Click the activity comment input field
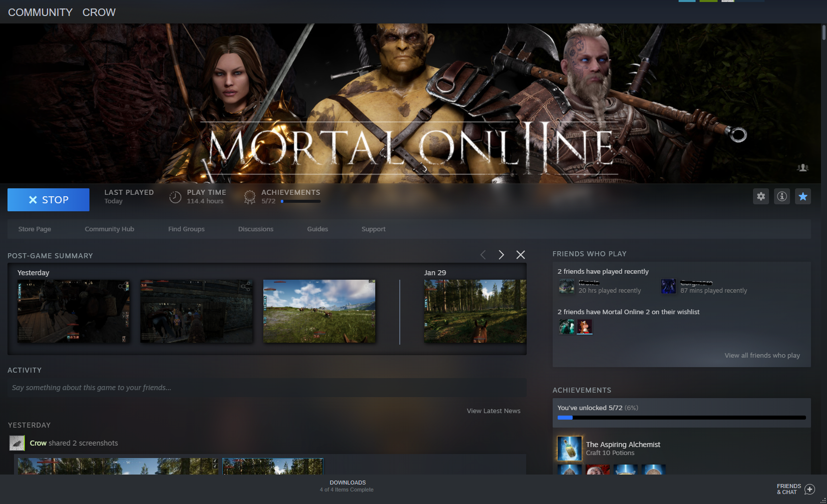 [x=267, y=388]
